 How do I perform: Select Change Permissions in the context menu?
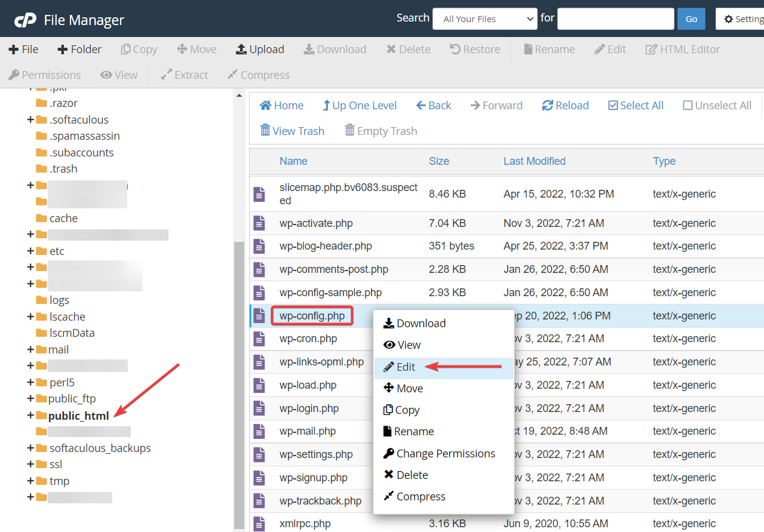(445, 453)
